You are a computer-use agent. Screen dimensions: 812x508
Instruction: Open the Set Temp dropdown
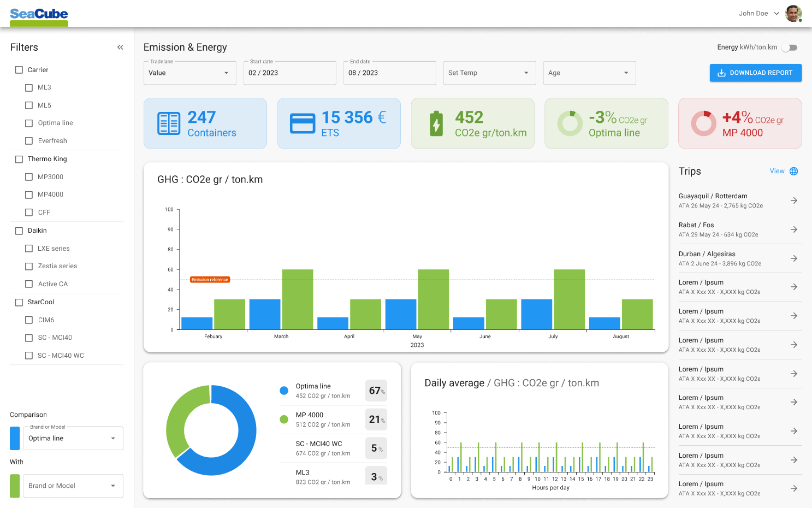[490, 73]
